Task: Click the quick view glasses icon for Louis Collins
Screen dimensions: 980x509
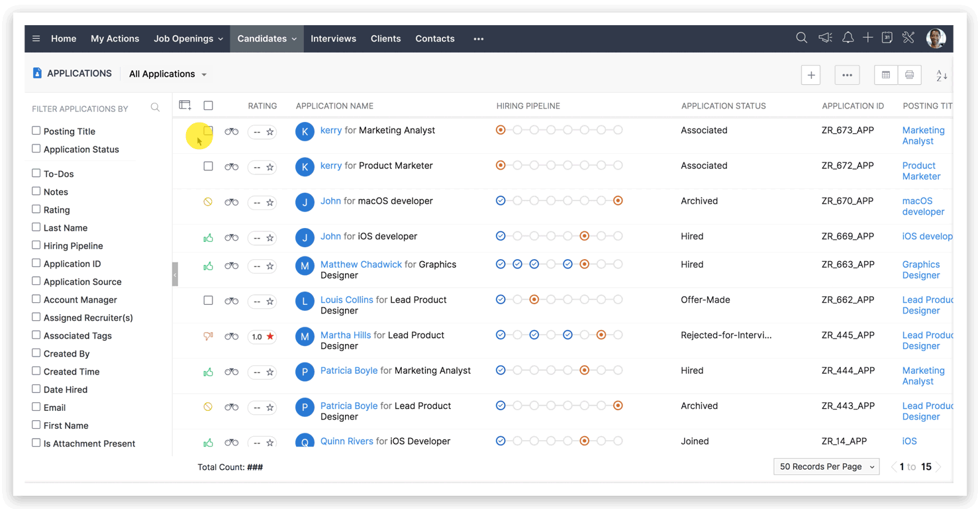Action: (231, 301)
